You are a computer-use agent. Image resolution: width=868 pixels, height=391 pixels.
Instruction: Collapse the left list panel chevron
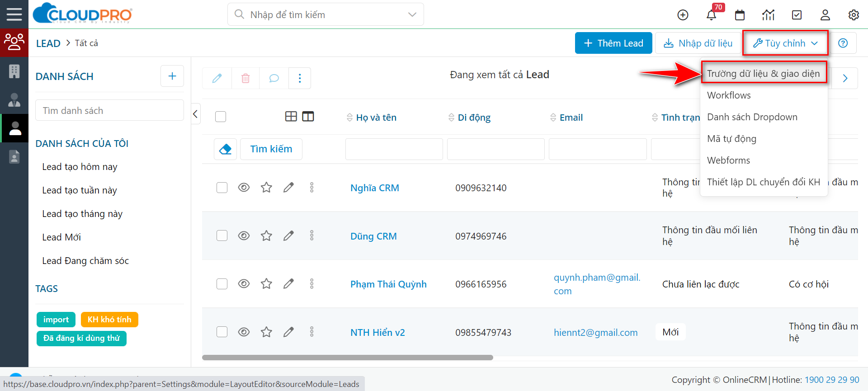[x=196, y=114]
